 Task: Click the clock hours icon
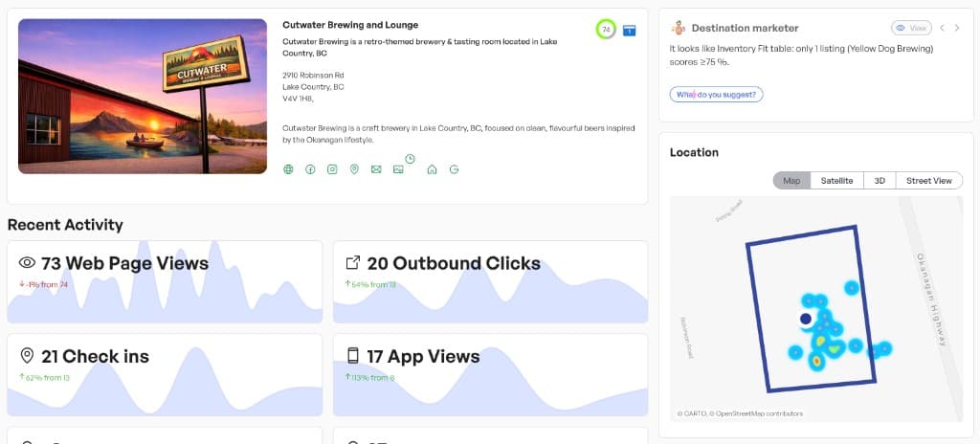pyautogui.click(x=410, y=159)
